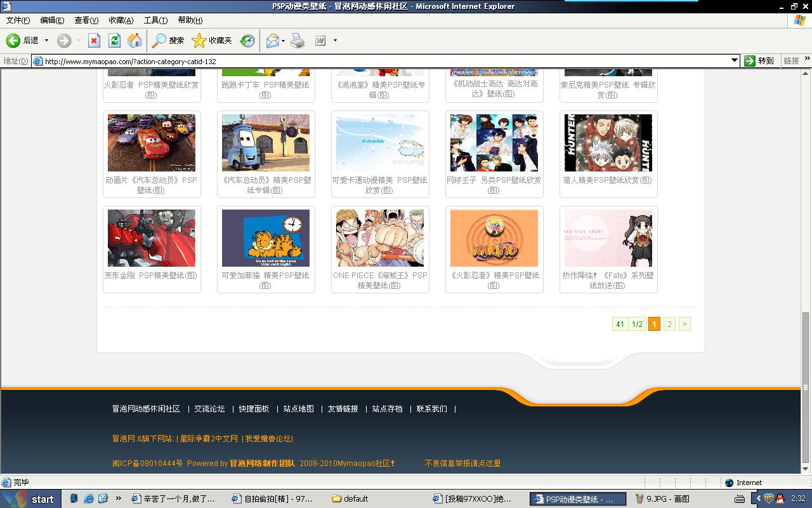Edit the page with the Word icon

click(320, 41)
